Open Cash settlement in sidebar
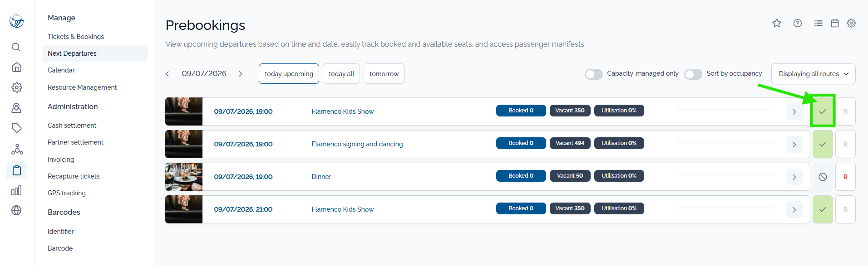This screenshot has height=266, width=868. tap(72, 126)
